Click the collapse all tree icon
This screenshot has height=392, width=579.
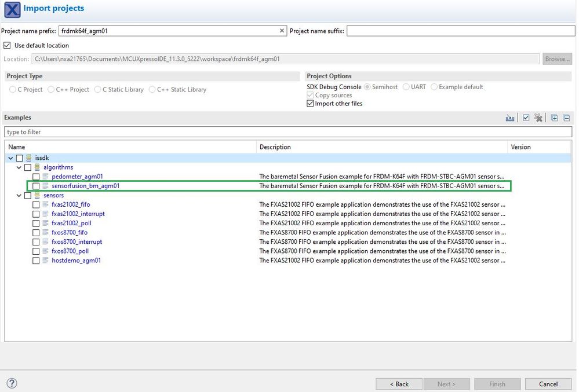[566, 118]
